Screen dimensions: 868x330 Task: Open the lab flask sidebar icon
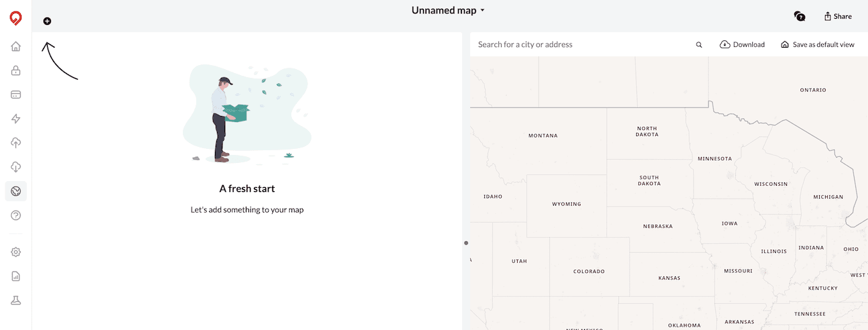16,300
